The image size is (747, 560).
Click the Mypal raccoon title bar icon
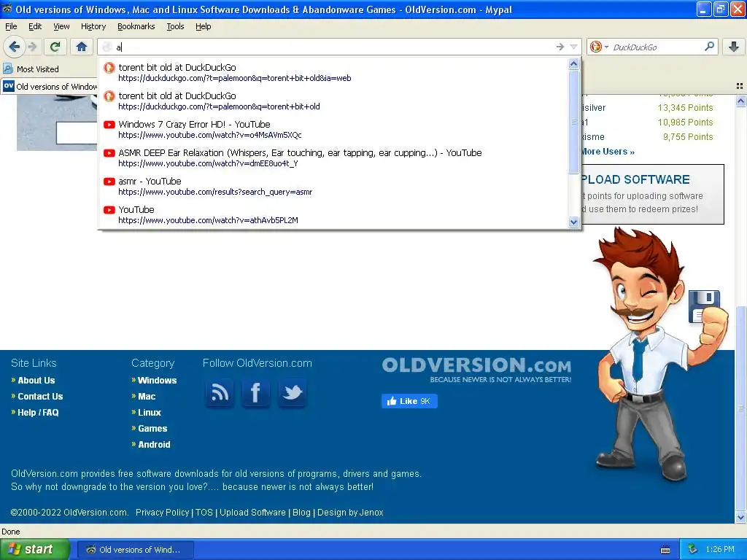[x=7, y=9]
